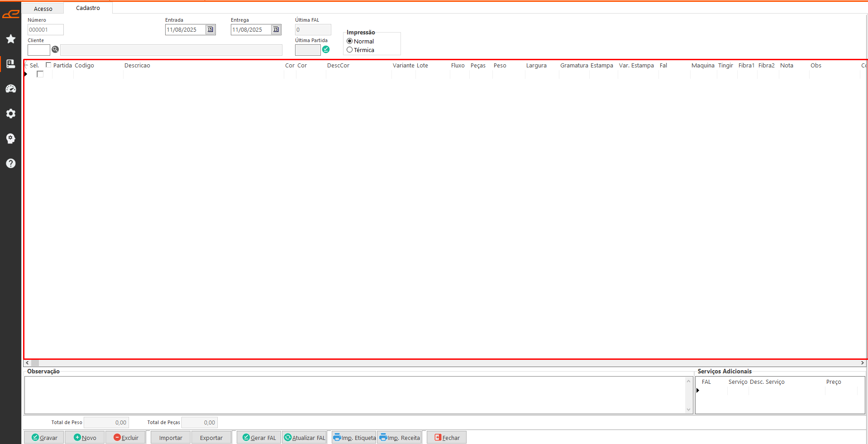This screenshot has height=444, width=868.
Task: Click the company logo icon at top of sidebar
Action: (11, 14)
